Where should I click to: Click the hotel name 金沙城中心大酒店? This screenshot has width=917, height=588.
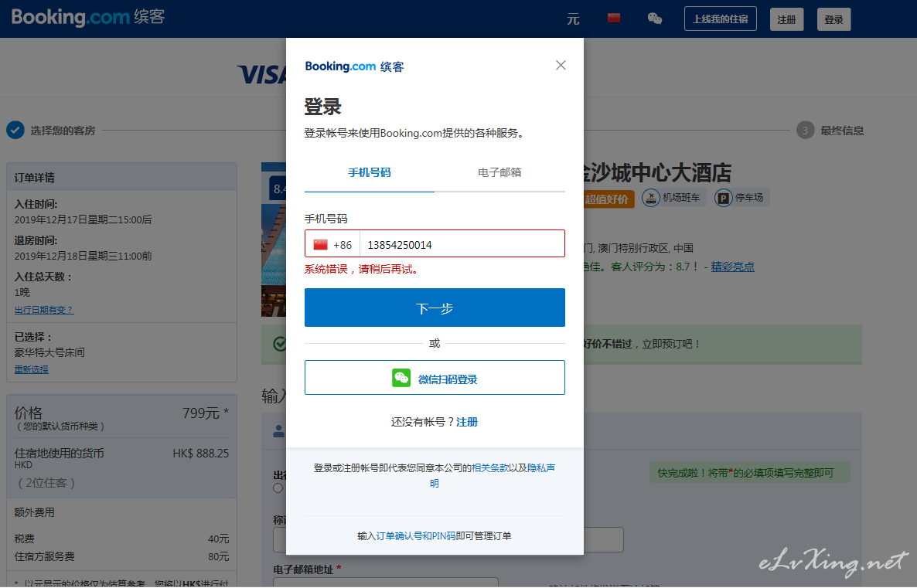point(658,173)
